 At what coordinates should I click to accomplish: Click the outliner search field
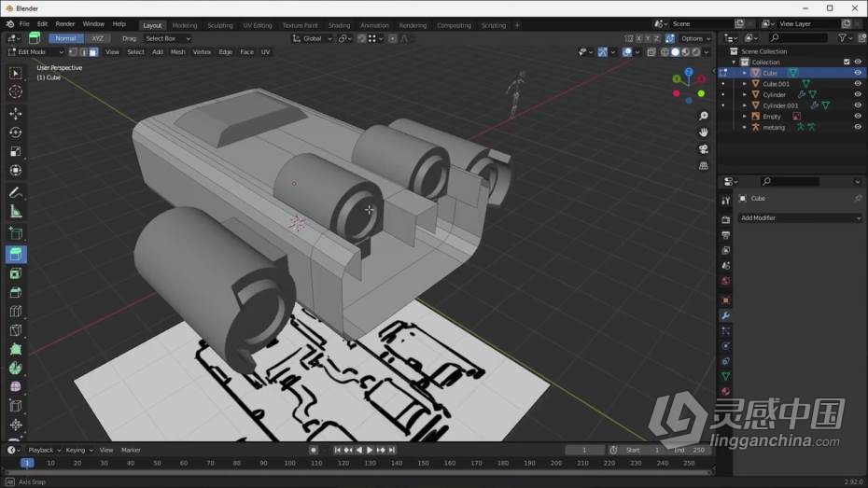point(797,37)
